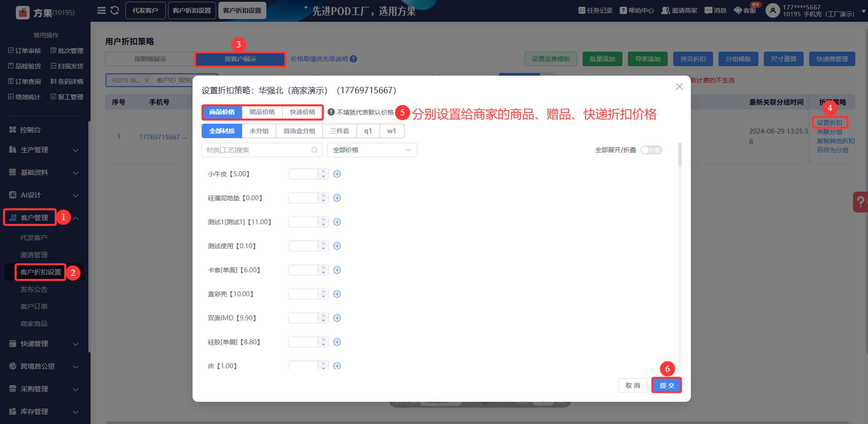
Task: Click the plus icon for 直彩壳 row
Action: 337,294
